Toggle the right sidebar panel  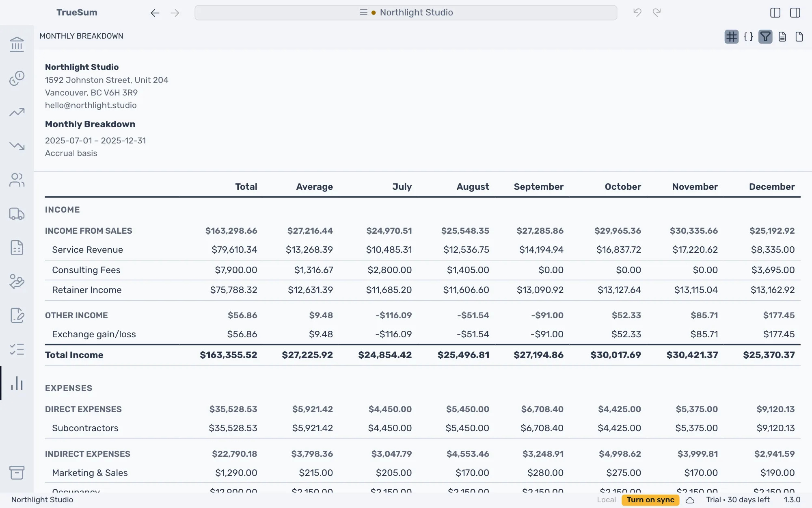(x=795, y=13)
